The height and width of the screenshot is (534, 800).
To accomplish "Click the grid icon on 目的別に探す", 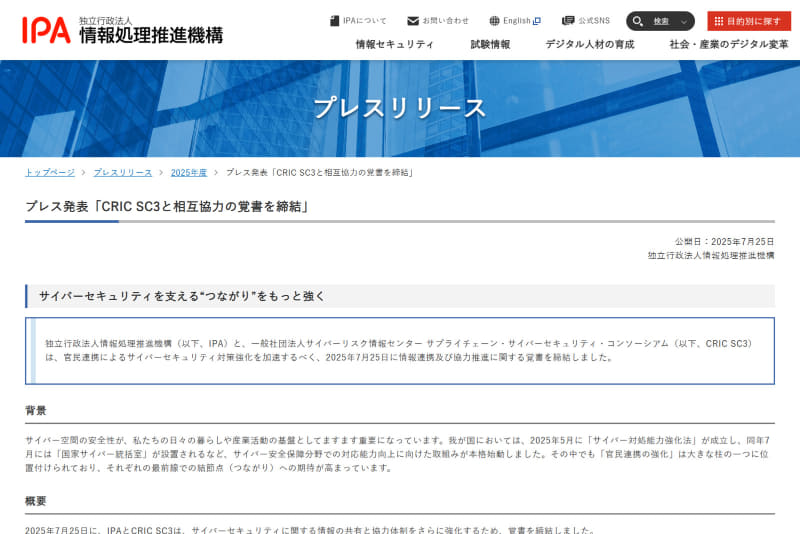I will 719,21.
